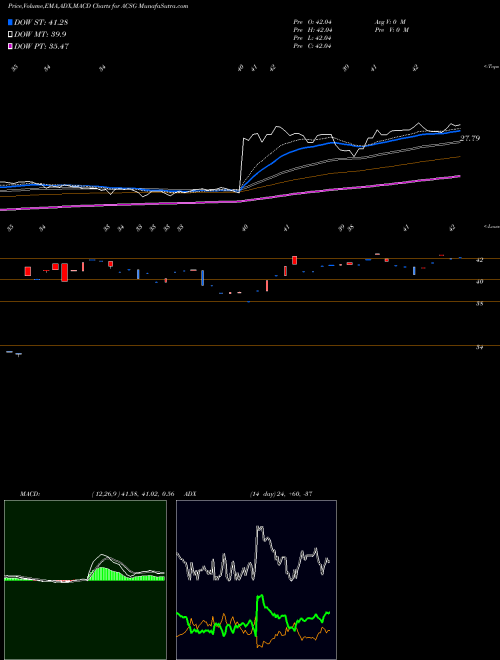Click the '<Lows' label at right edge
The image size is (500, 660).
(491, 226)
